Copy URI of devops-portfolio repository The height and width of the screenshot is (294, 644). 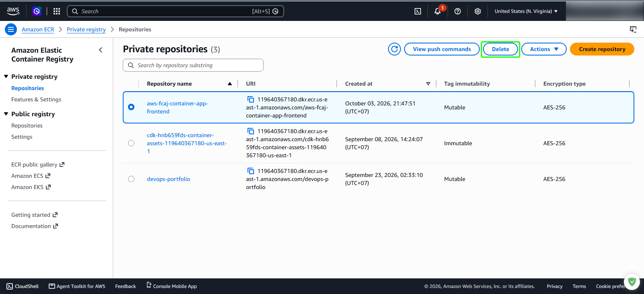[x=250, y=171]
